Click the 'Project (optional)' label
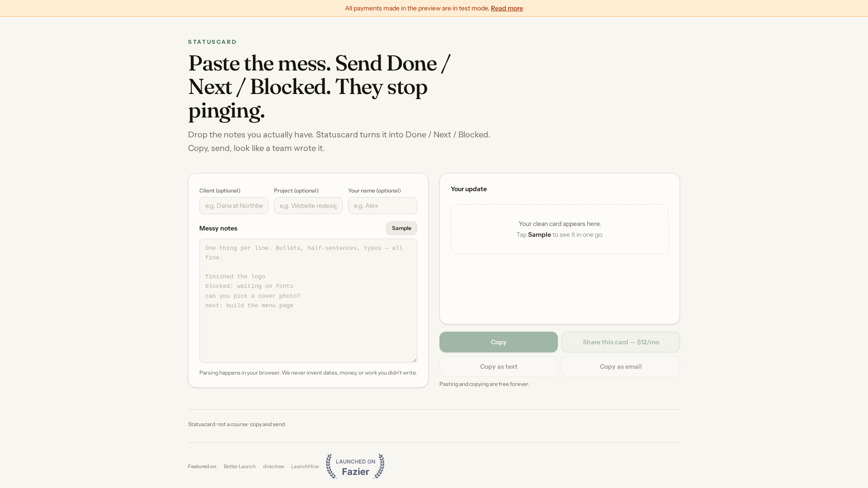 click(296, 191)
